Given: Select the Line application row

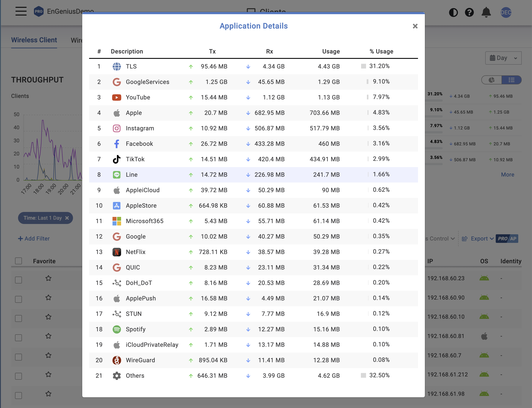Looking at the screenshot, I should pos(253,175).
